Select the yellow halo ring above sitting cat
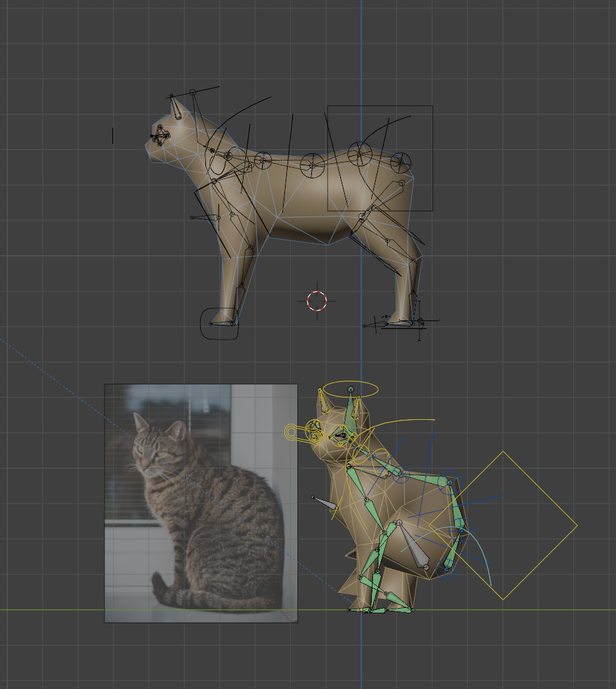616x689 pixels. tap(350, 390)
